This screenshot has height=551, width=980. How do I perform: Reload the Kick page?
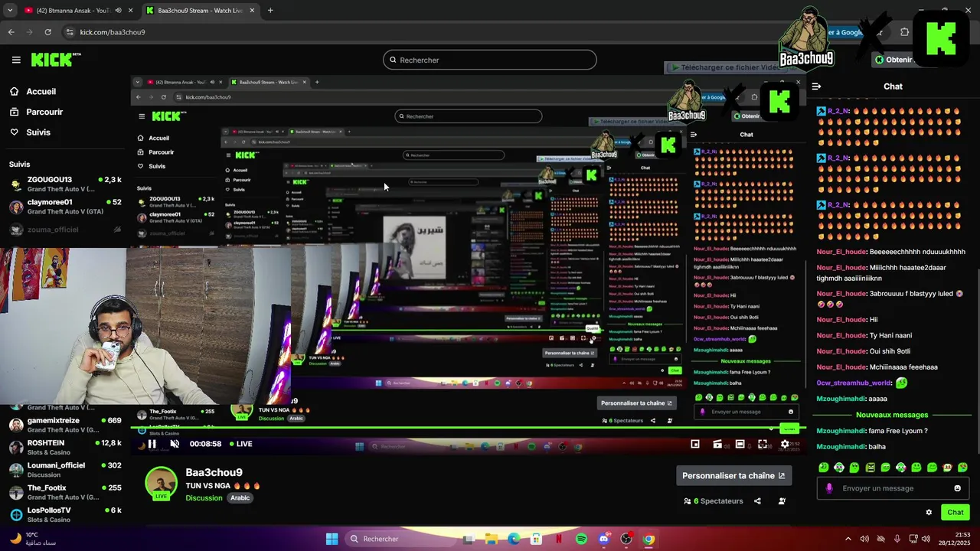[x=47, y=32]
